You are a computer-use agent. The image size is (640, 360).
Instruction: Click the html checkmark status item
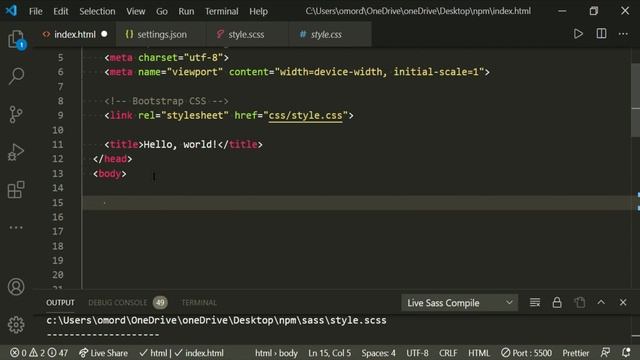153,353
